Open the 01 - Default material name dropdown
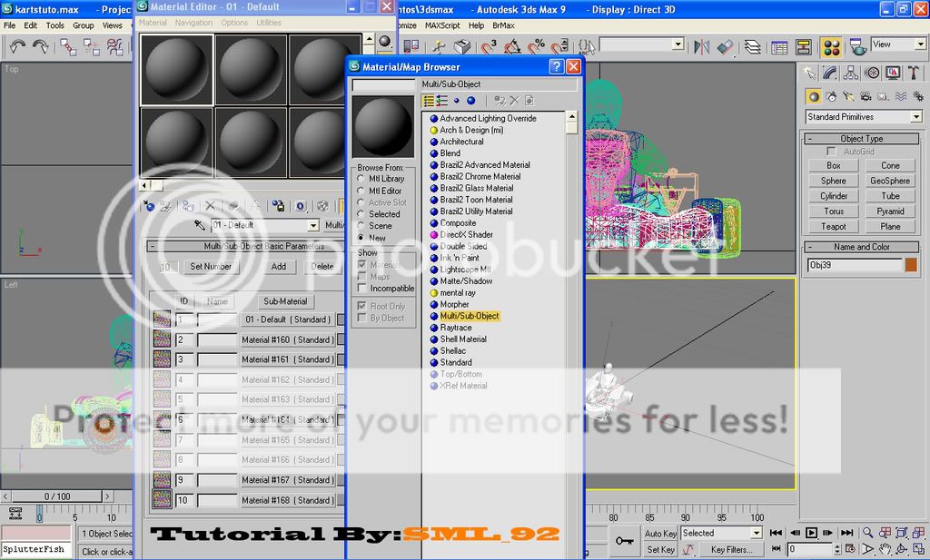This screenshot has height=560, width=930. [x=266, y=225]
